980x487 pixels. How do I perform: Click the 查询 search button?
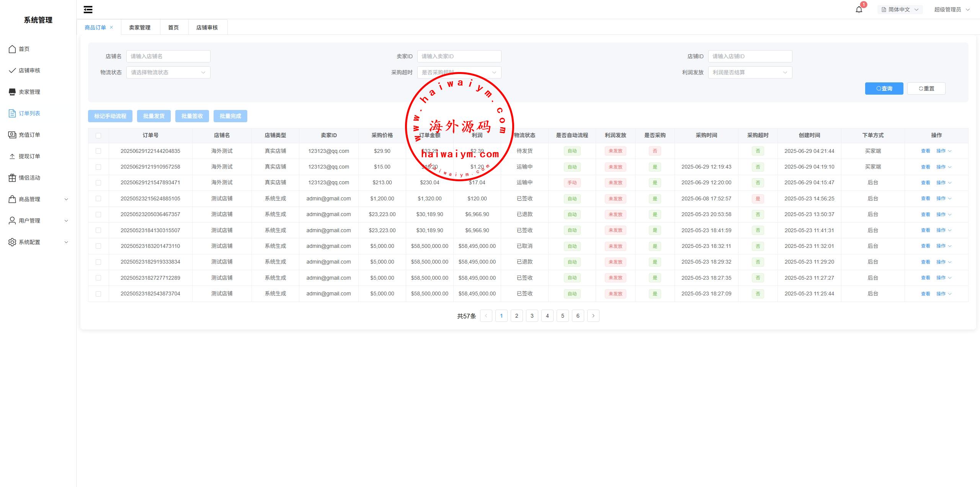(884, 89)
